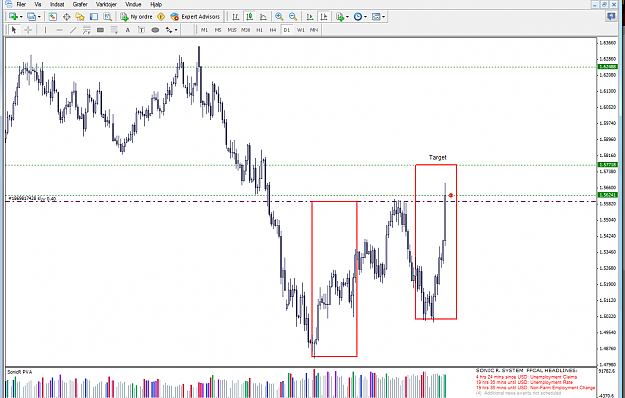The image size is (625, 398).
Task: Click the Non-Farm Employment Change headline
Action: click(535, 388)
